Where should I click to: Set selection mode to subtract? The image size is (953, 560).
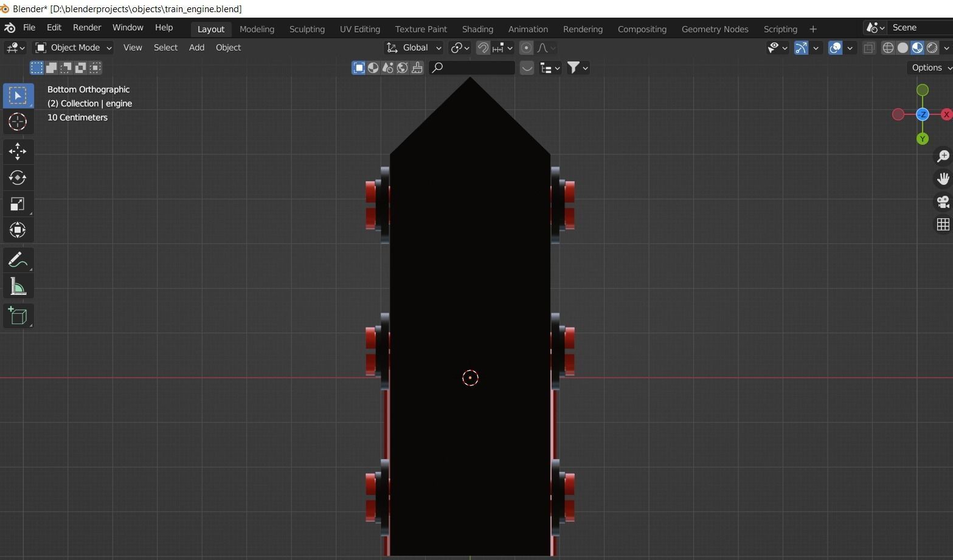pyautogui.click(x=66, y=67)
